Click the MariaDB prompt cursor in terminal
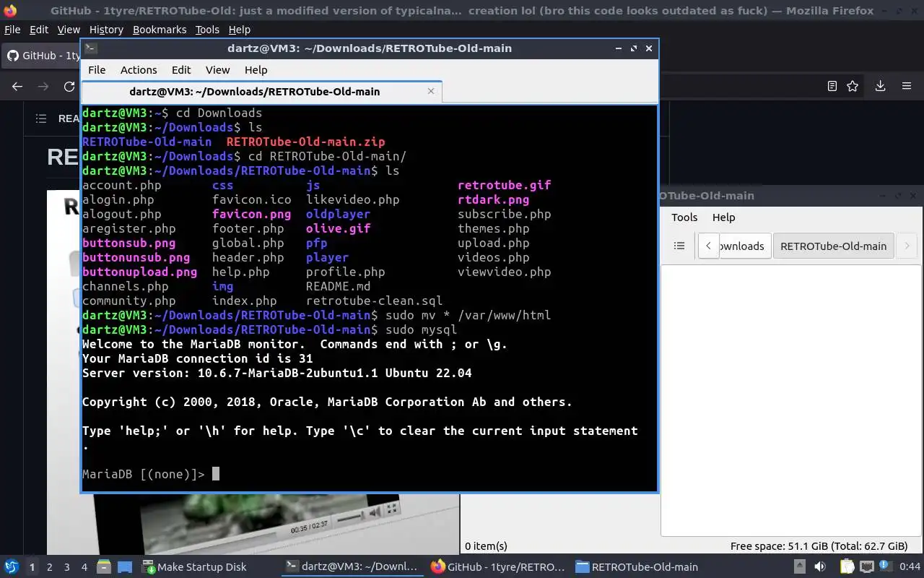The image size is (924, 578). [215, 474]
